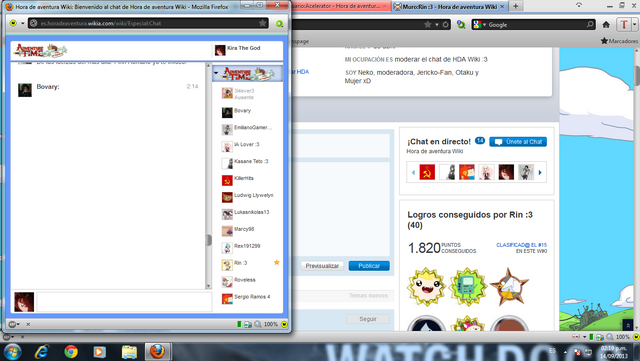640x361 pixels.
Task: Click the Publicar button
Action: (x=369, y=266)
